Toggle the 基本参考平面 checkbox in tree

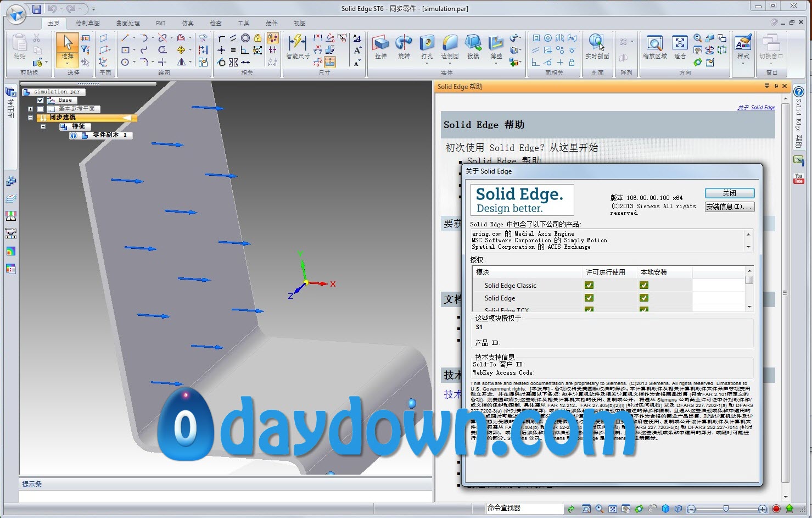[x=40, y=109]
